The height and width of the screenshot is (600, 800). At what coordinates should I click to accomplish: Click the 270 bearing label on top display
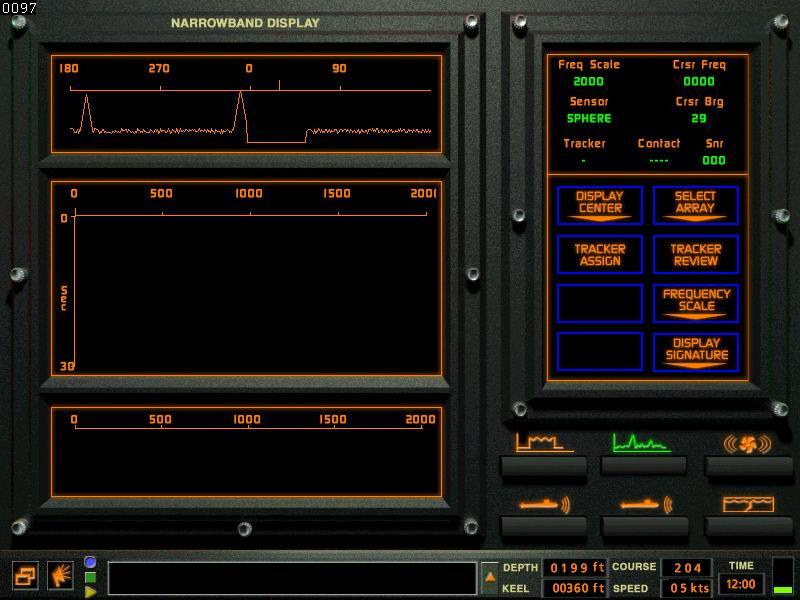coord(159,68)
